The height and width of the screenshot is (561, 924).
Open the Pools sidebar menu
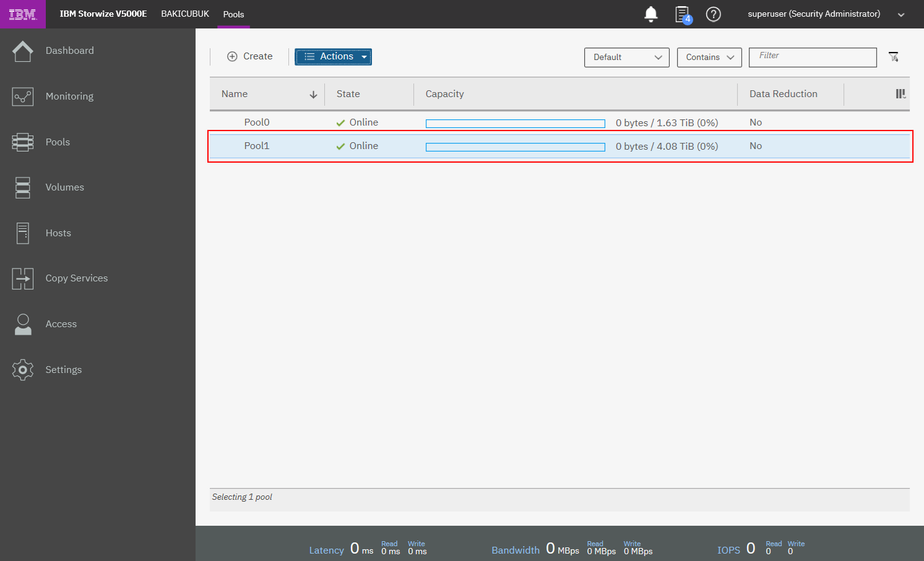point(58,142)
